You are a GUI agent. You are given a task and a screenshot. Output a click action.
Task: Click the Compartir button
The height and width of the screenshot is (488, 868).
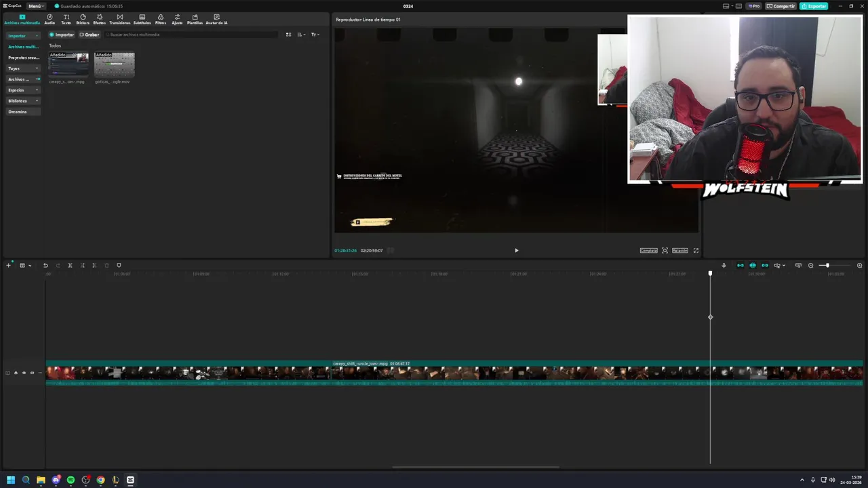click(781, 6)
